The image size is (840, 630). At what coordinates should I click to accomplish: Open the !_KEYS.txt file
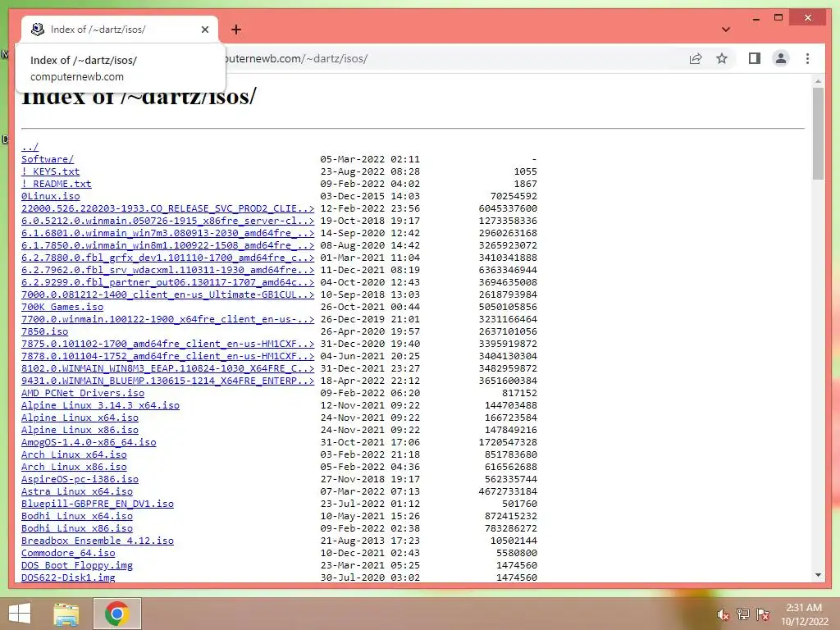50,171
